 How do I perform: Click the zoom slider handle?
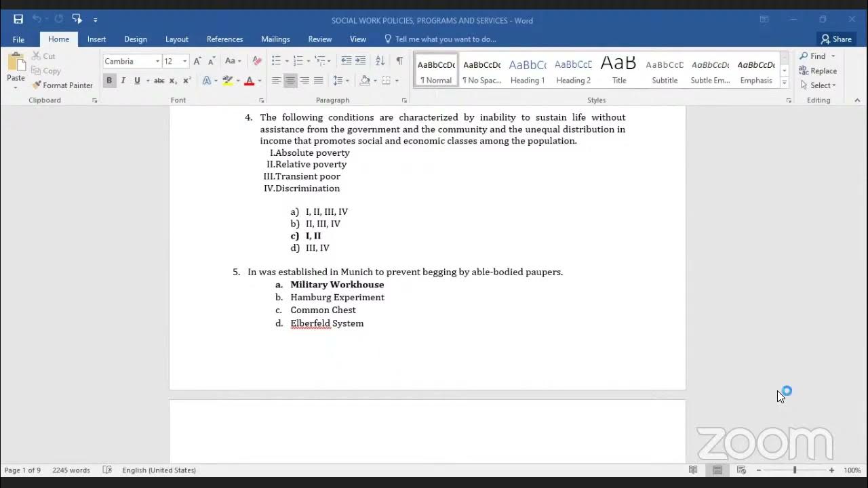pos(795,470)
